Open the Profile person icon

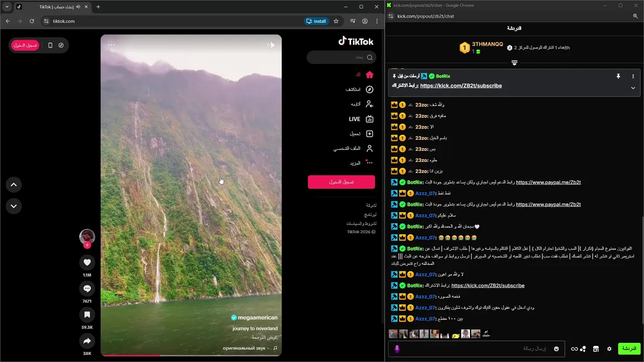pos(369,149)
